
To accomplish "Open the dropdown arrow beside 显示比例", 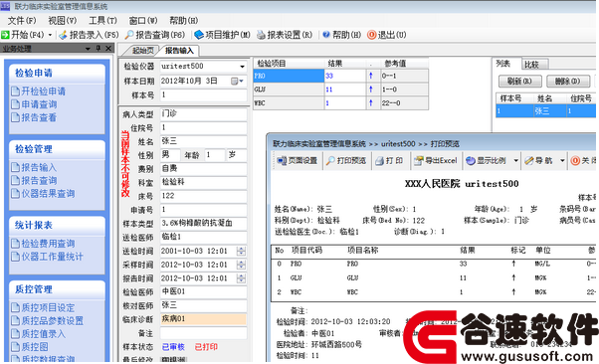I will [515, 161].
